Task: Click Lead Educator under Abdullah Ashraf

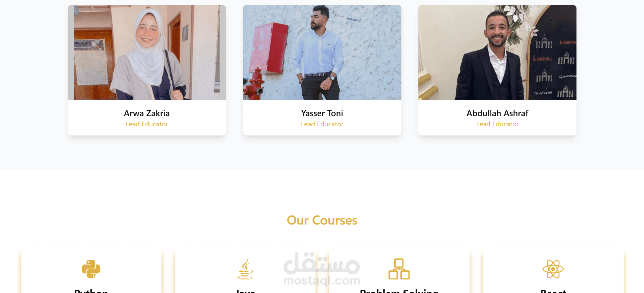Action: pyautogui.click(x=497, y=124)
